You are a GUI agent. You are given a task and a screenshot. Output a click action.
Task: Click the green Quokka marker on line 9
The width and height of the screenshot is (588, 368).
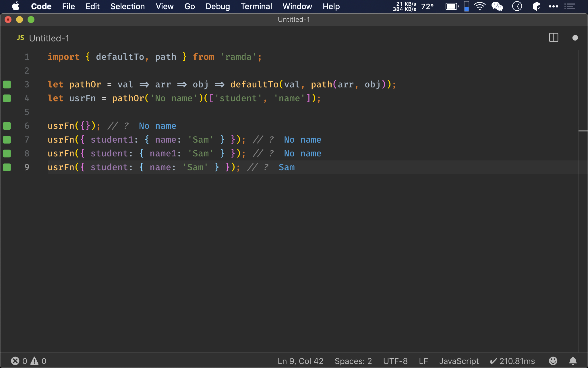(7, 167)
